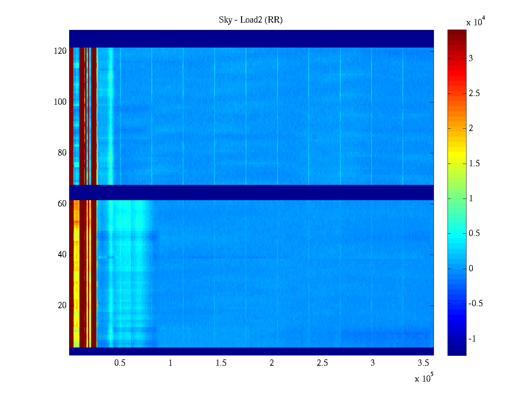Click the y-axis tick label 80
This screenshot has width=532, height=399.
point(62,153)
